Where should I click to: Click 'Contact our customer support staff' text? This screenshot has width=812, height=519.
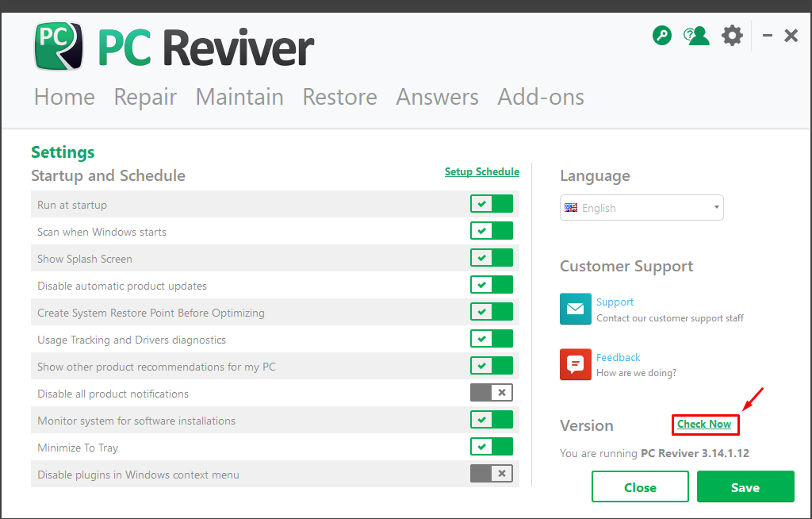(x=670, y=318)
